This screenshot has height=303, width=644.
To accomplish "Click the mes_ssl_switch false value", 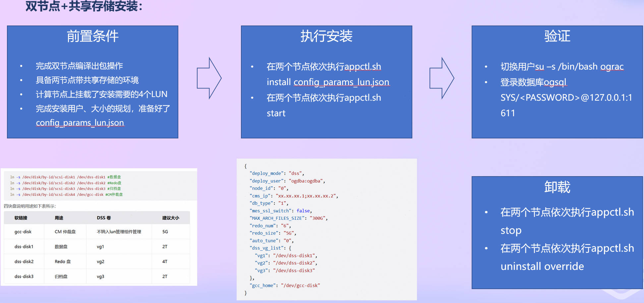I will click(x=303, y=211).
